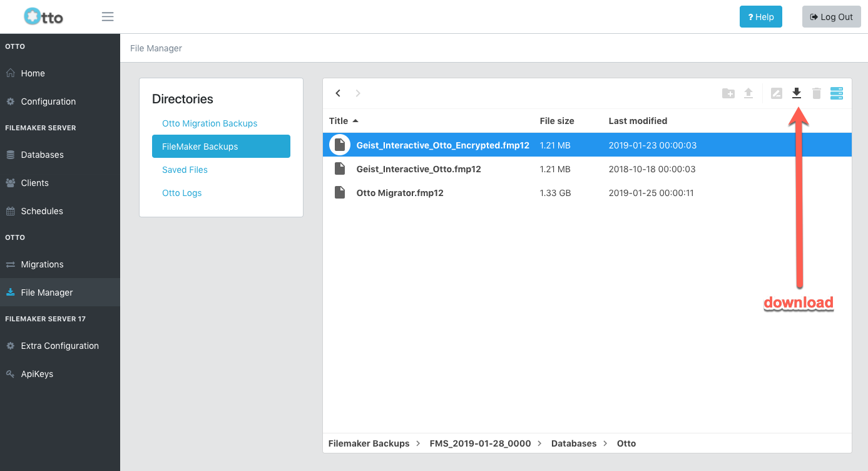Select Otto Migrator.fmp12 file
Viewport: 868px width, 471px height.
[587, 193]
